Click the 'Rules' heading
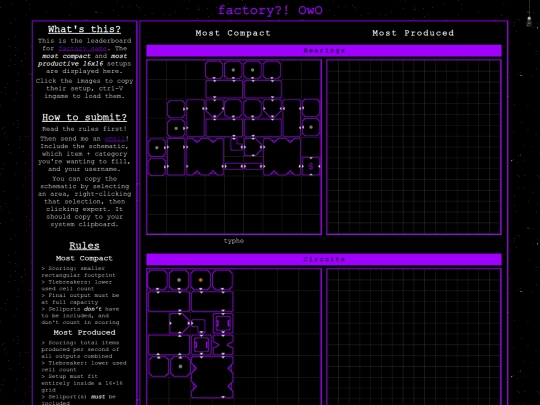The image size is (540, 405). 84,246
